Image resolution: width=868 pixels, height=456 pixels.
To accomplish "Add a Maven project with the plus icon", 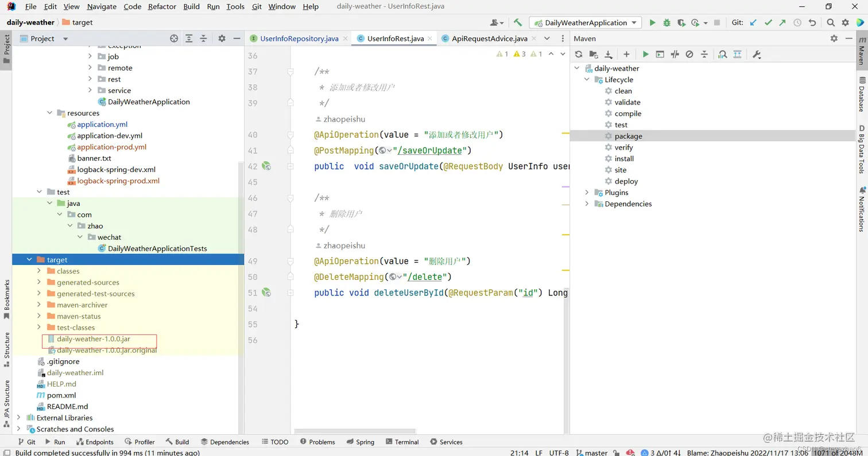I will (626, 54).
